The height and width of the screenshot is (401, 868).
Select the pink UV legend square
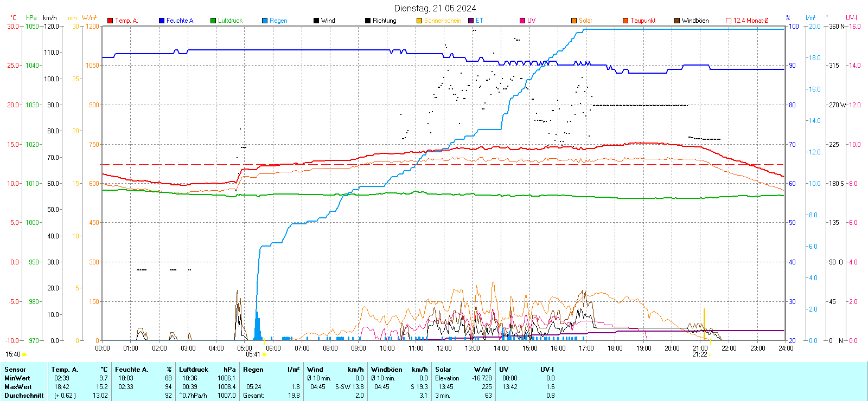pos(522,21)
